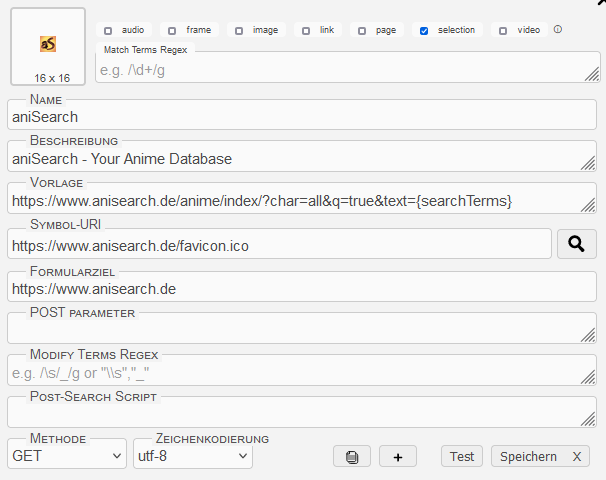Focus the Name field containing aniSearch
Image resolution: width=606 pixels, height=480 pixels.
point(300,116)
